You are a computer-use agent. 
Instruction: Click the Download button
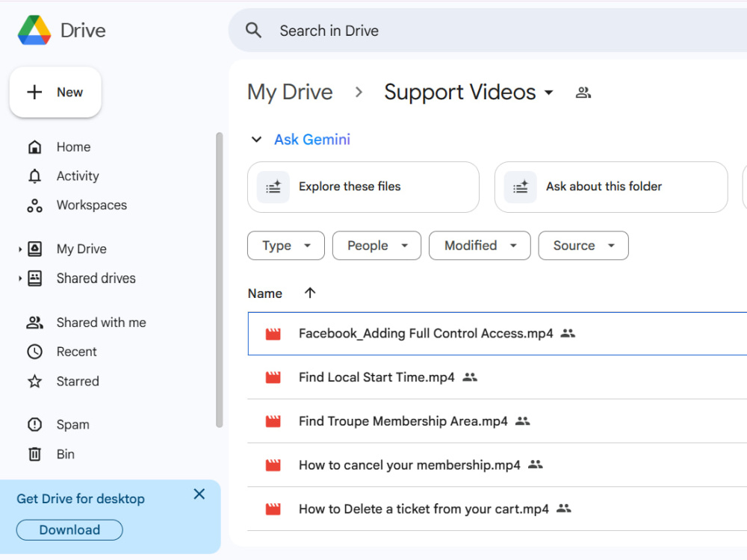69,530
